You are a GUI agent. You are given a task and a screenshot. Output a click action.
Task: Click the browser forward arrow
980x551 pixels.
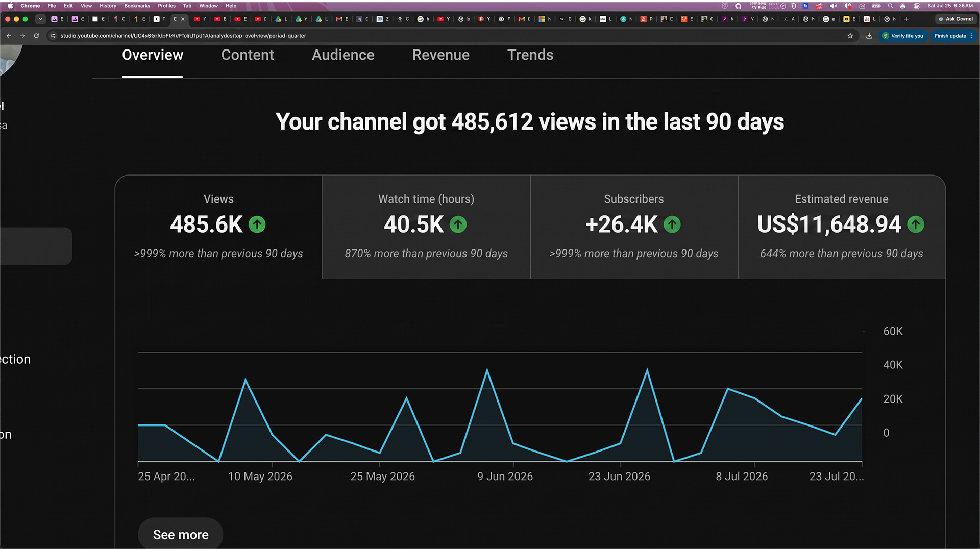pos(22,36)
